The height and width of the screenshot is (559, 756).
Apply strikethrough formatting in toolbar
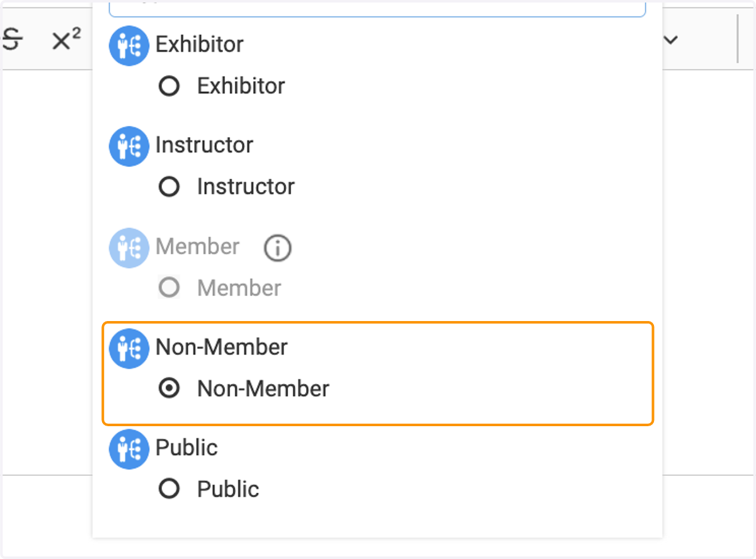[x=13, y=40]
